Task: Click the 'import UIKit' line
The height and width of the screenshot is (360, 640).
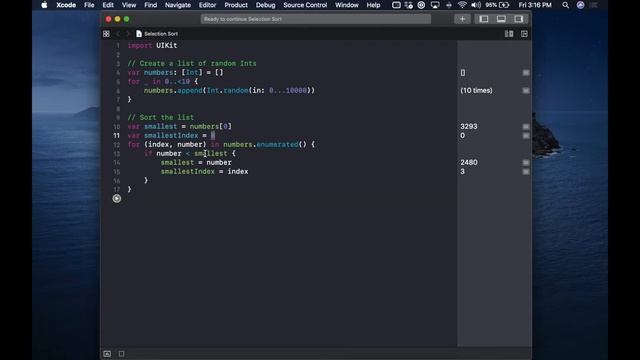Action: [x=152, y=45]
